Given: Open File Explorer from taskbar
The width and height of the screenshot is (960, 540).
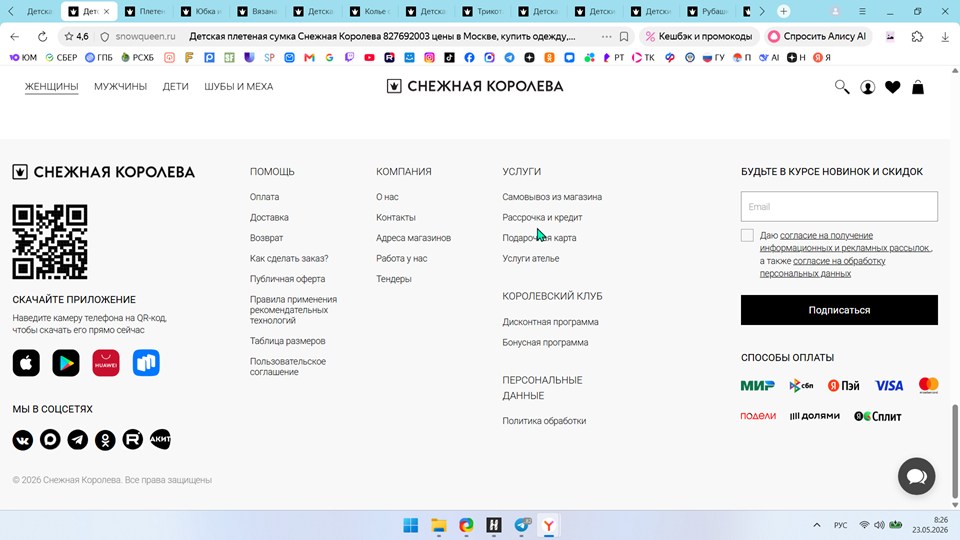Looking at the screenshot, I should point(438,525).
